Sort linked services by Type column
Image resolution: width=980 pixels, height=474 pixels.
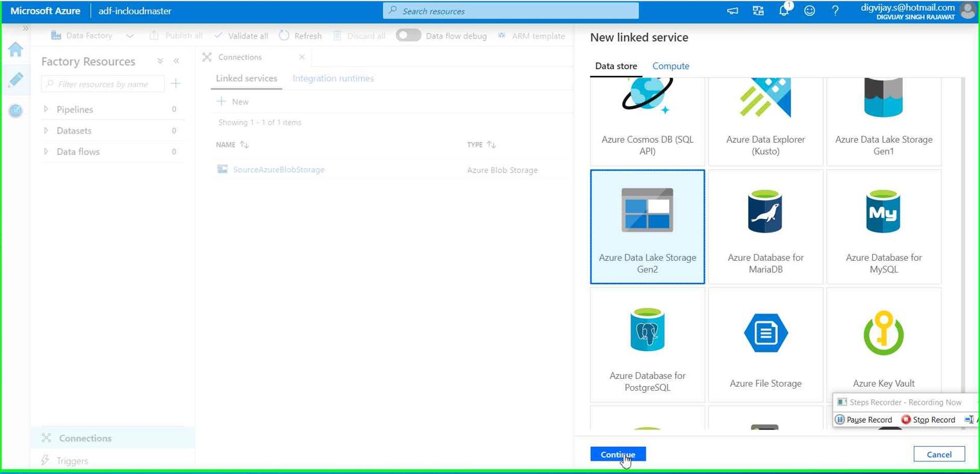[481, 145]
